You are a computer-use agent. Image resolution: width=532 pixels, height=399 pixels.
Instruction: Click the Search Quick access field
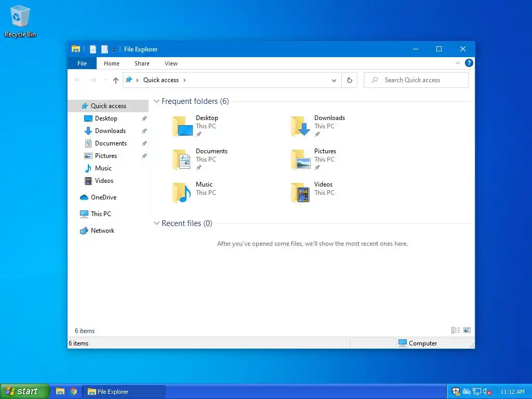tap(416, 80)
